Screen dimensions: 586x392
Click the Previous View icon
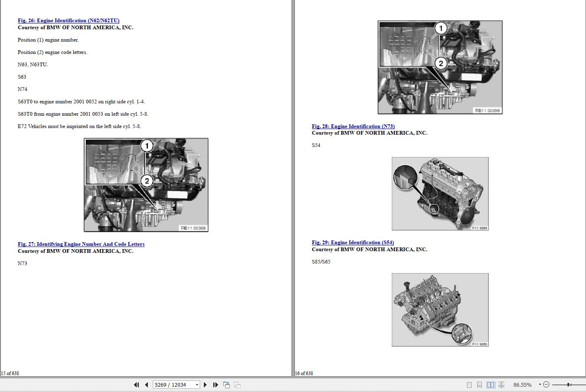click(226, 385)
